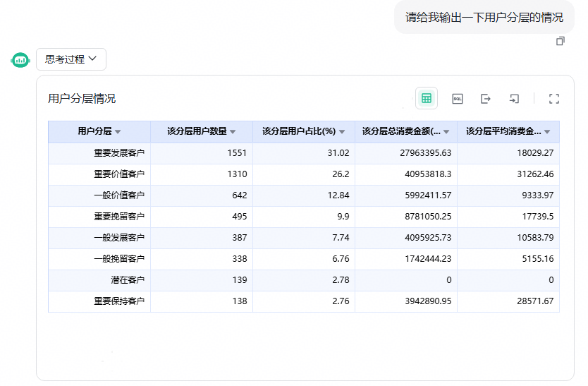The width and height of the screenshot is (588, 386).
Task: Click the percentage value 12.84
Action: point(338,195)
